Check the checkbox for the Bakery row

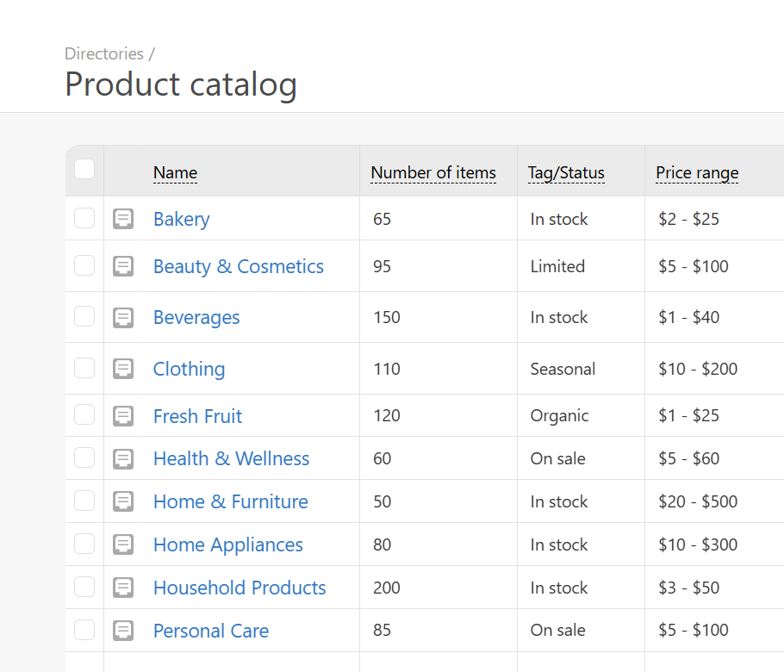[x=84, y=218]
